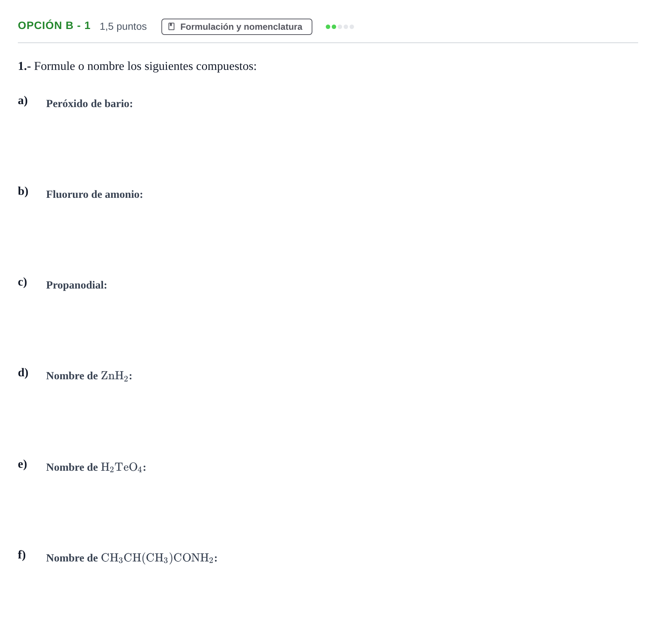Click the 'Nombre de ZnH2' item
This screenshot has height=644, width=656.
tap(89, 376)
